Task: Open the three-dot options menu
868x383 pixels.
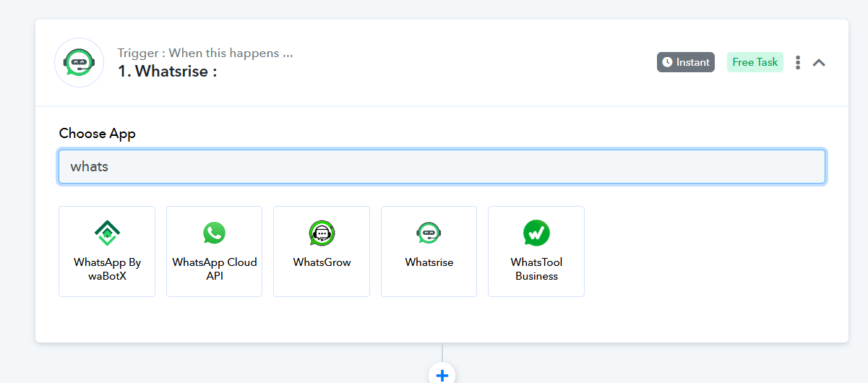Action: [x=798, y=62]
